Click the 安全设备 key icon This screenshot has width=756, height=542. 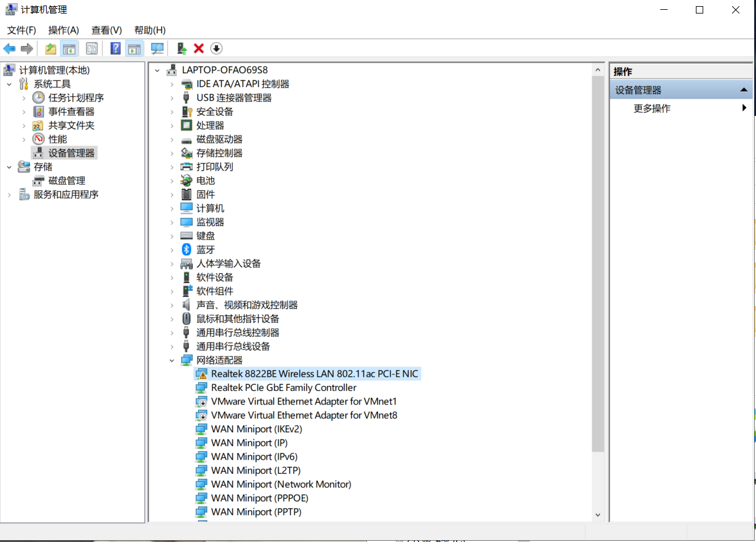point(187,112)
